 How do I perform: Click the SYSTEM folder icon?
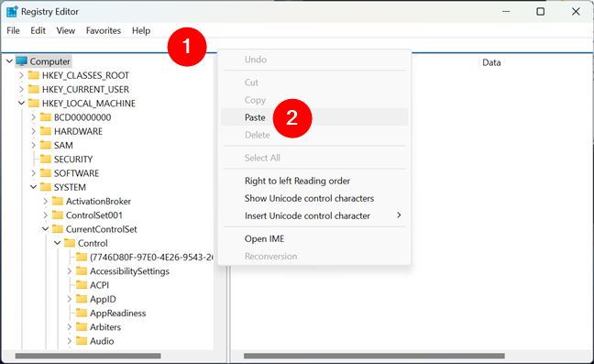coord(46,187)
